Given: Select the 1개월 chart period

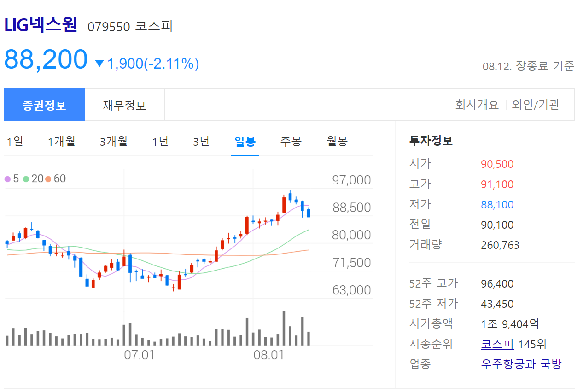Looking at the screenshot, I should [62, 141].
